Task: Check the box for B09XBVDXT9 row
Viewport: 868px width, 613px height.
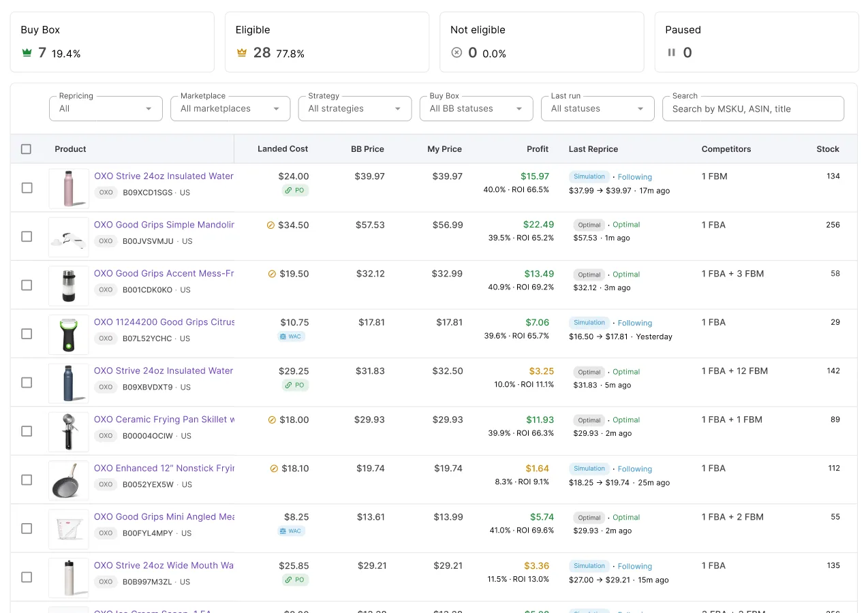Action: click(x=27, y=382)
